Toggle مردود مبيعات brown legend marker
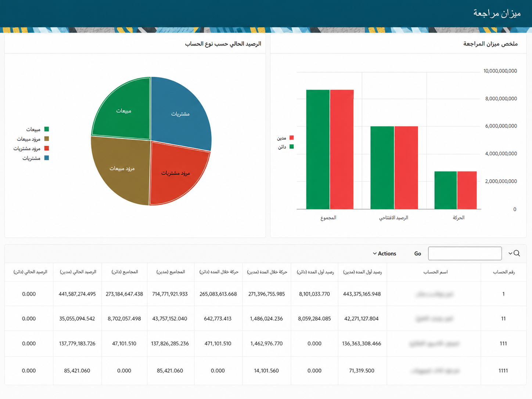The image size is (532, 399). (47, 139)
